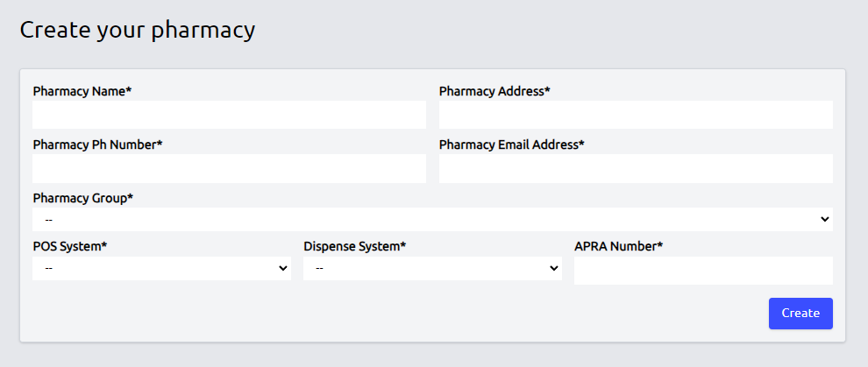868x367 pixels.
Task: Click the "Pharmacy Group*" label
Action: [82, 198]
